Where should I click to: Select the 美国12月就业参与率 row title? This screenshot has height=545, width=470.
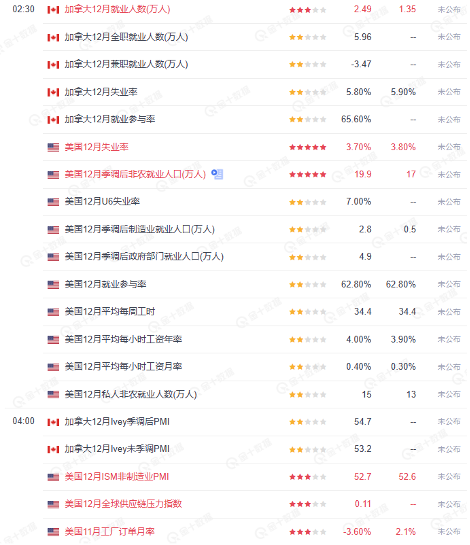click(x=105, y=284)
